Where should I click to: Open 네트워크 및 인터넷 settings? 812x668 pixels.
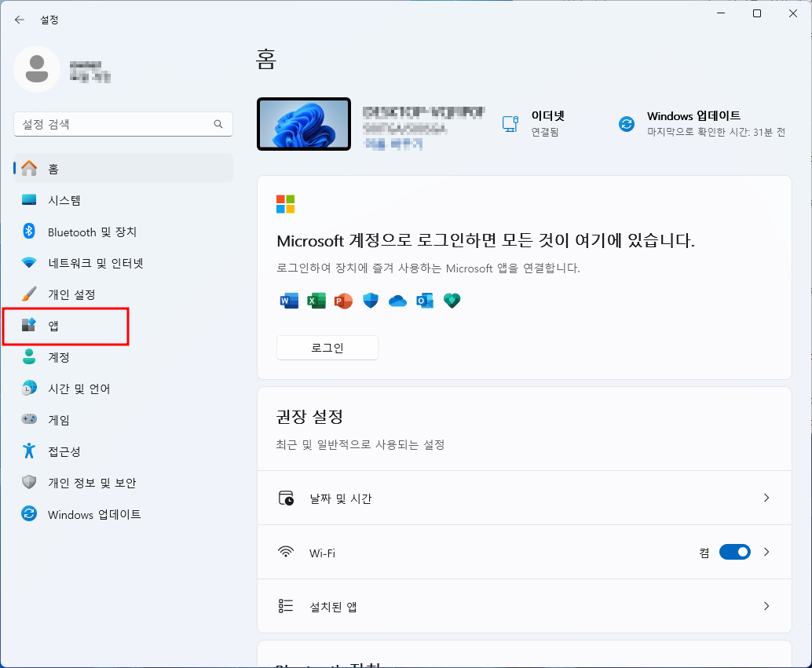(123, 263)
